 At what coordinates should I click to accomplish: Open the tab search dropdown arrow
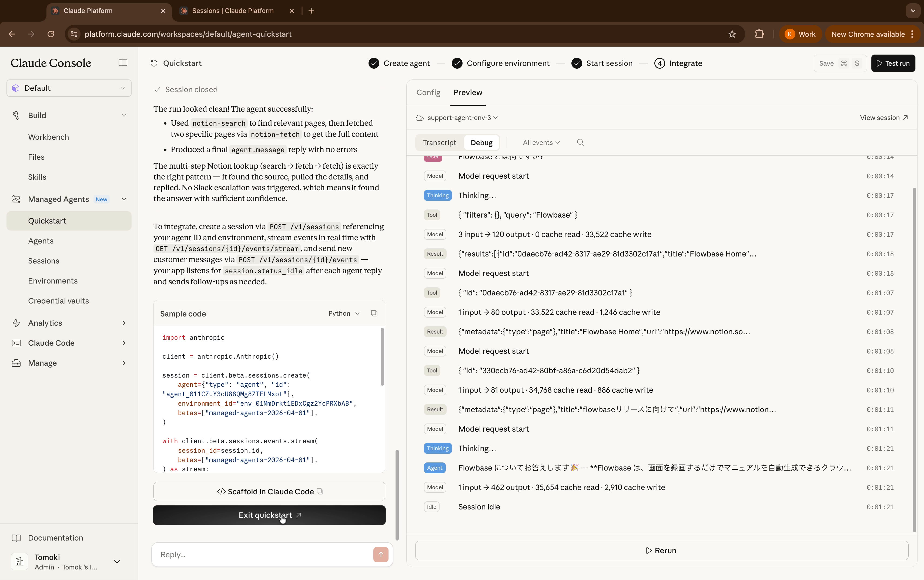click(913, 11)
